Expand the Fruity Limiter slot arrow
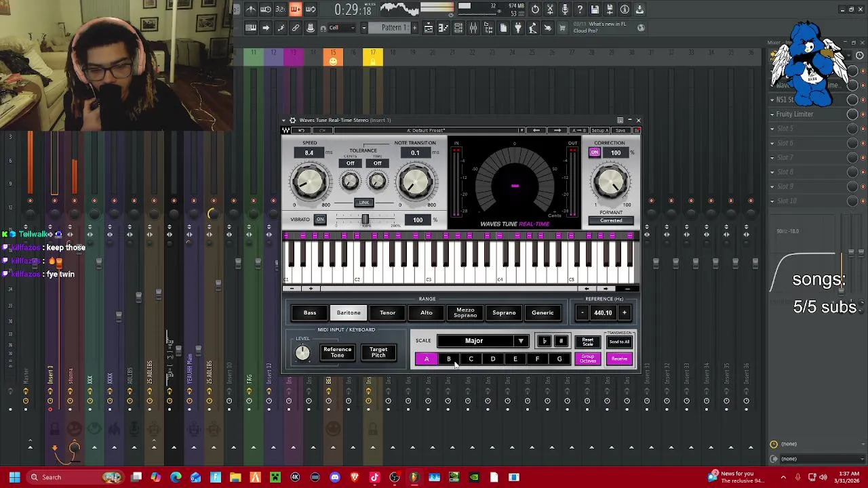Viewport: 868px width, 488px height. pyautogui.click(x=772, y=114)
